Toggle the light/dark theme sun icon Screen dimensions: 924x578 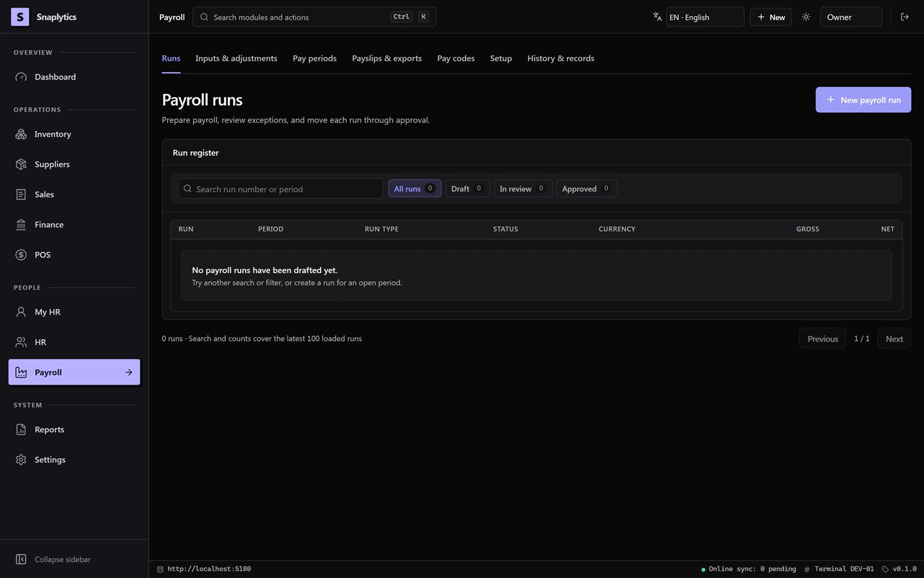tap(806, 17)
